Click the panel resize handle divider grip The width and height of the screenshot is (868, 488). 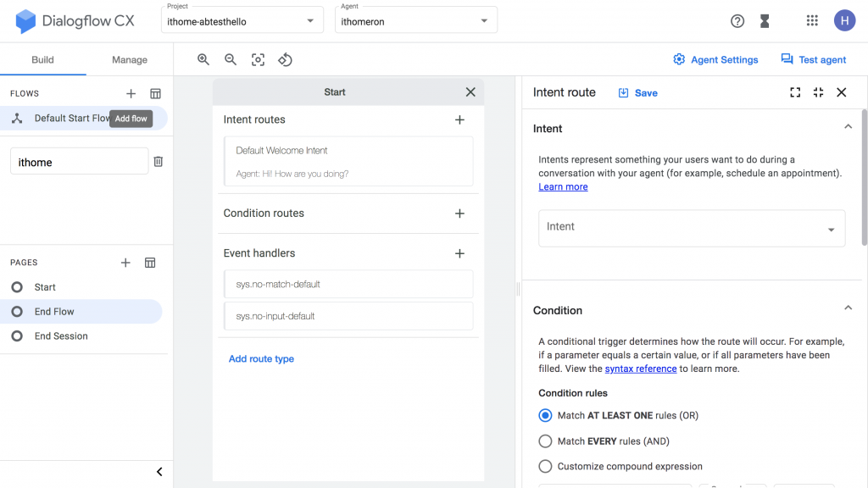click(x=518, y=289)
